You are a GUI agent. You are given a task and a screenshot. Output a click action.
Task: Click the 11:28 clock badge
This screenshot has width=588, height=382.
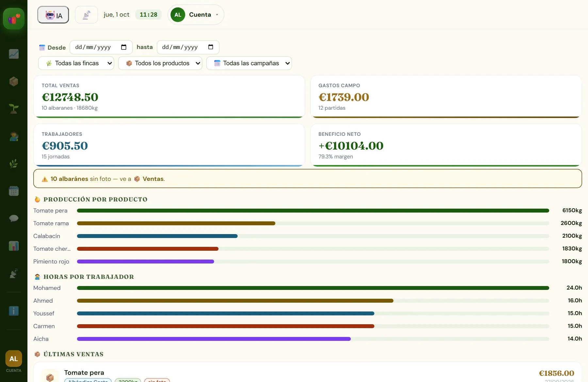point(149,15)
